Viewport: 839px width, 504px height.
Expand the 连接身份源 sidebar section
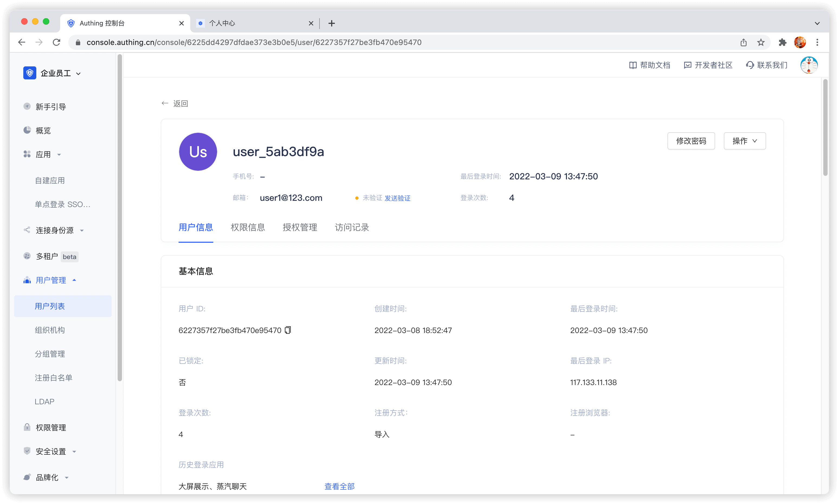coord(55,230)
